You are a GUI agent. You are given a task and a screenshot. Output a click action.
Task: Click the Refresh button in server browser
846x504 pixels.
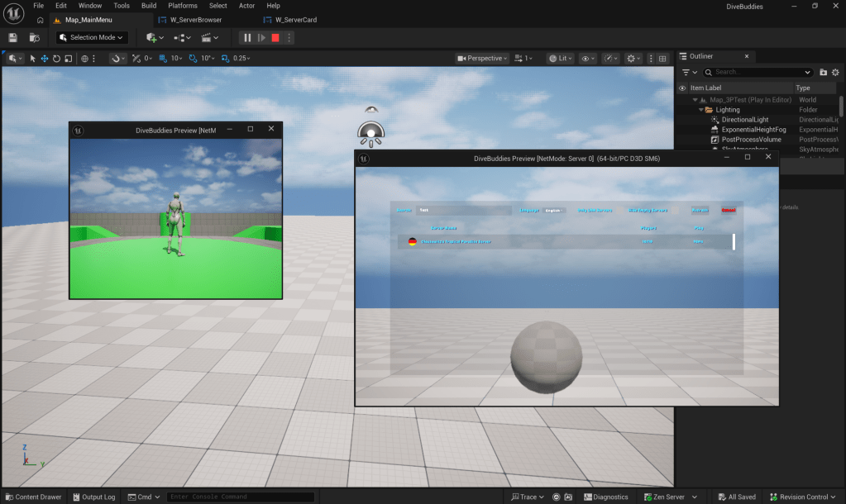tap(700, 211)
